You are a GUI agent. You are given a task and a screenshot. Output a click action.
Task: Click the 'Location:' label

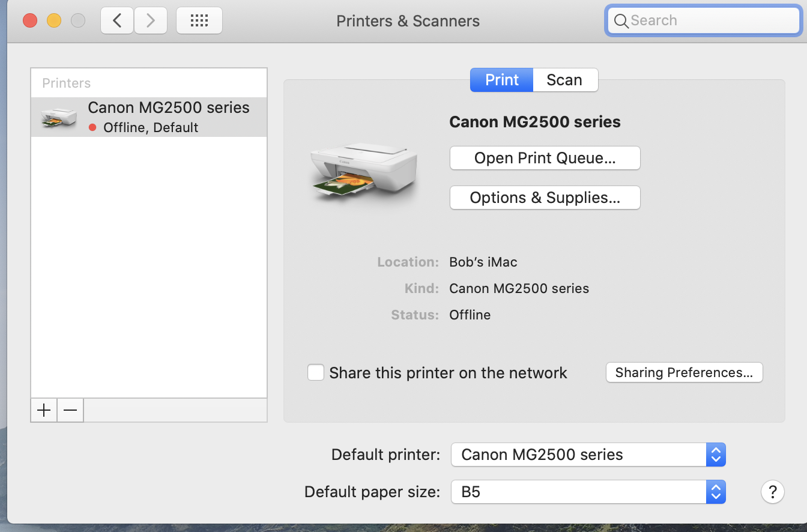coord(408,262)
